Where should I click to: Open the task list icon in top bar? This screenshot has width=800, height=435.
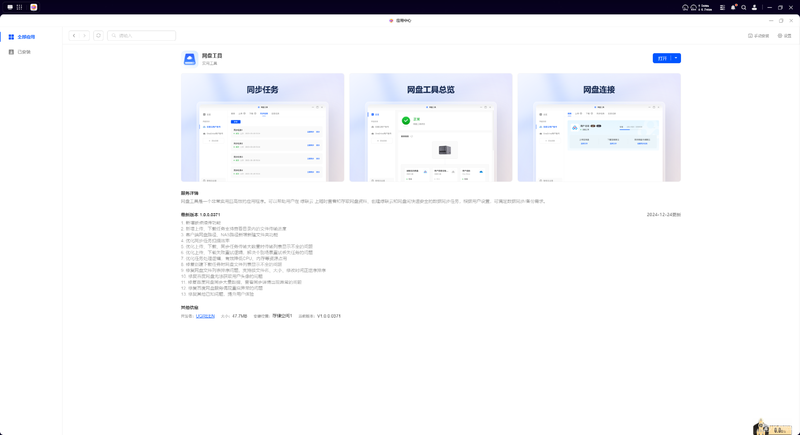click(722, 7)
